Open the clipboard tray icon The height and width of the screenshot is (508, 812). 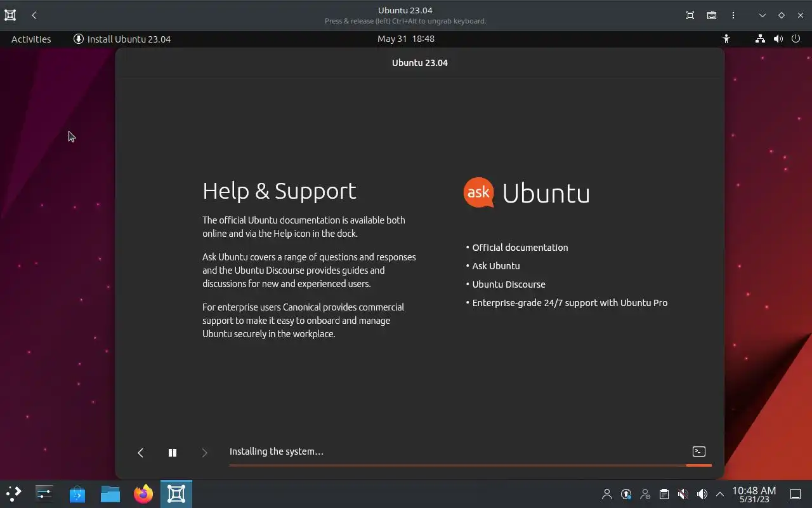pyautogui.click(x=664, y=494)
